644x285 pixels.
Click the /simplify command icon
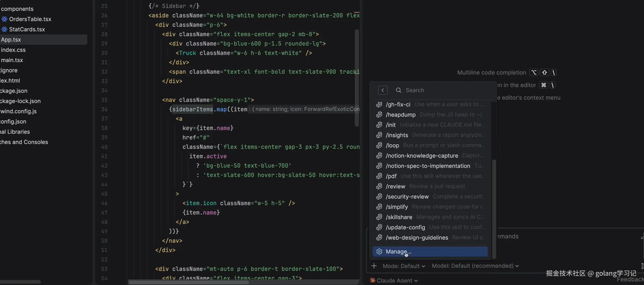pyautogui.click(x=379, y=207)
